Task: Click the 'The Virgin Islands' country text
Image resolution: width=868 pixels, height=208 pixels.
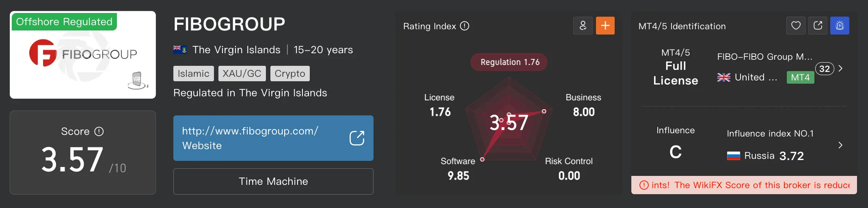Action: pyautogui.click(x=236, y=50)
